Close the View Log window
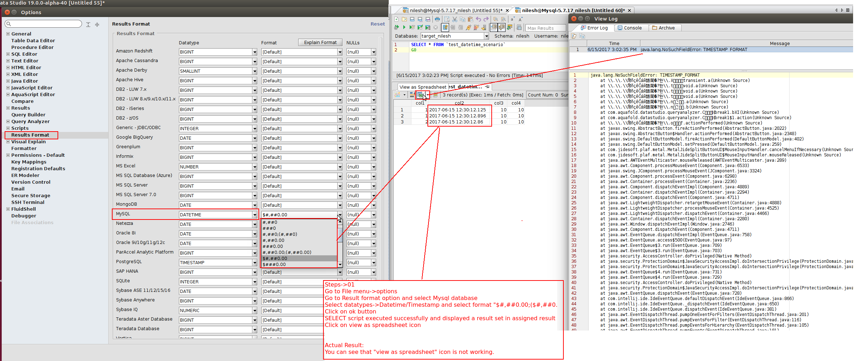The width and height of the screenshot is (868, 361). click(574, 18)
